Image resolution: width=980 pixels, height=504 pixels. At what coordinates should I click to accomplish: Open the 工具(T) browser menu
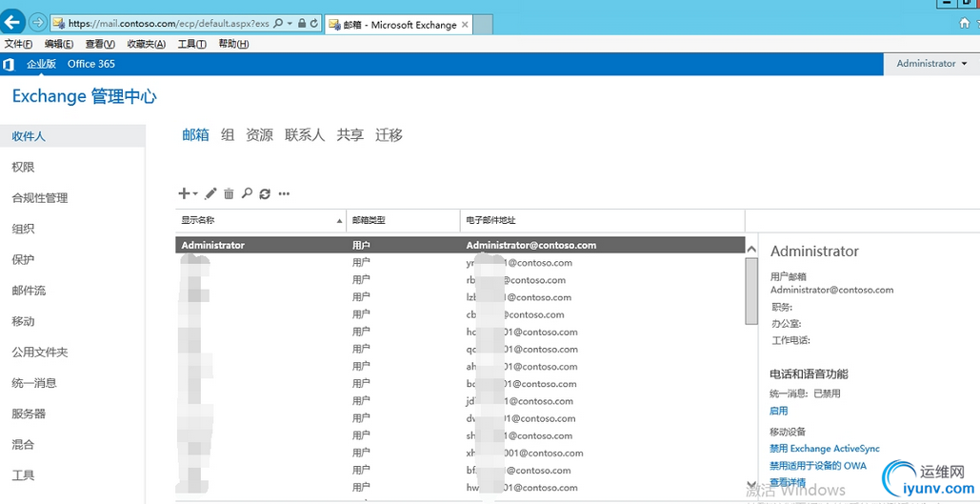tap(191, 44)
